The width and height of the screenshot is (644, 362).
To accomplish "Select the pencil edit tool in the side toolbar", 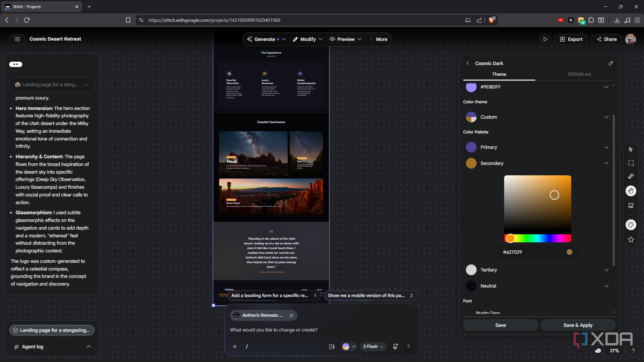I will pos(631,176).
